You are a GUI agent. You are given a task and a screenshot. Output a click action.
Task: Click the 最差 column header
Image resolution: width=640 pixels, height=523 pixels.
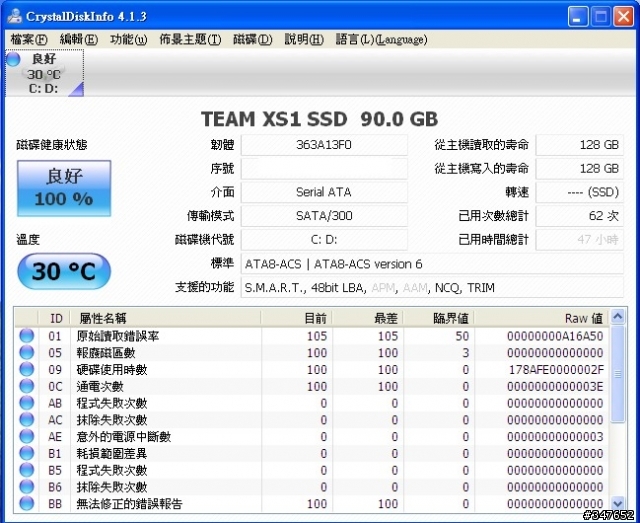[367, 318]
